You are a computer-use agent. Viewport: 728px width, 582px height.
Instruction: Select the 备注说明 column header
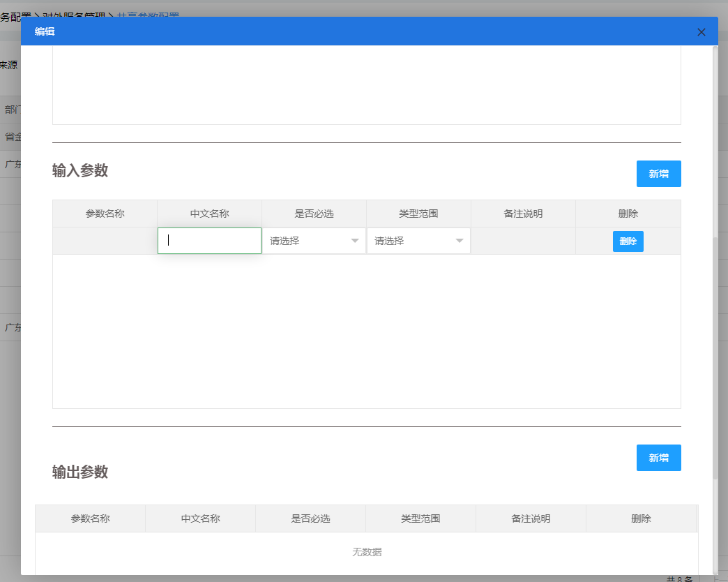pyautogui.click(x=523, y=214)
